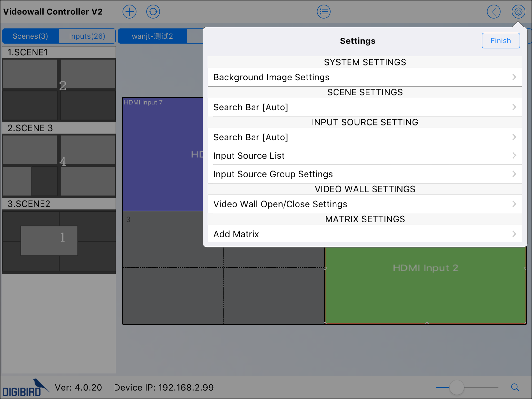Click the settings gear icon
The width and height of the screenshot is (532, 399).
pyautogui.click(x=518, y=11)
